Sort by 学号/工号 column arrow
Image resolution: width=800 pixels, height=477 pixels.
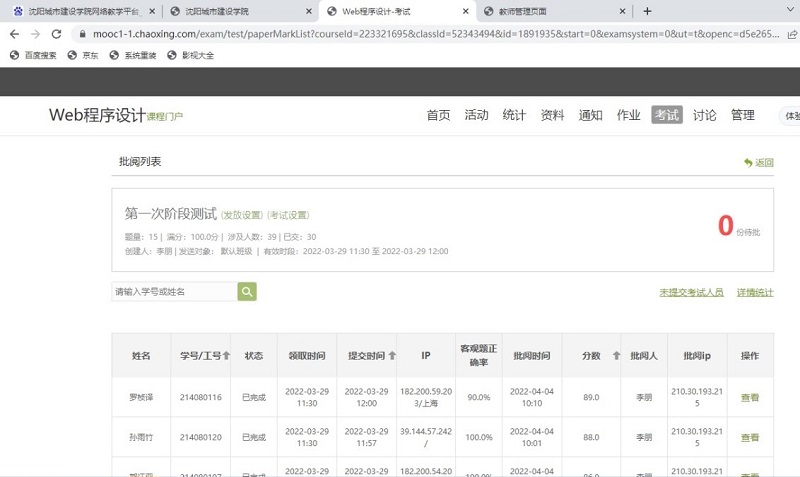[x=226, y=356]
